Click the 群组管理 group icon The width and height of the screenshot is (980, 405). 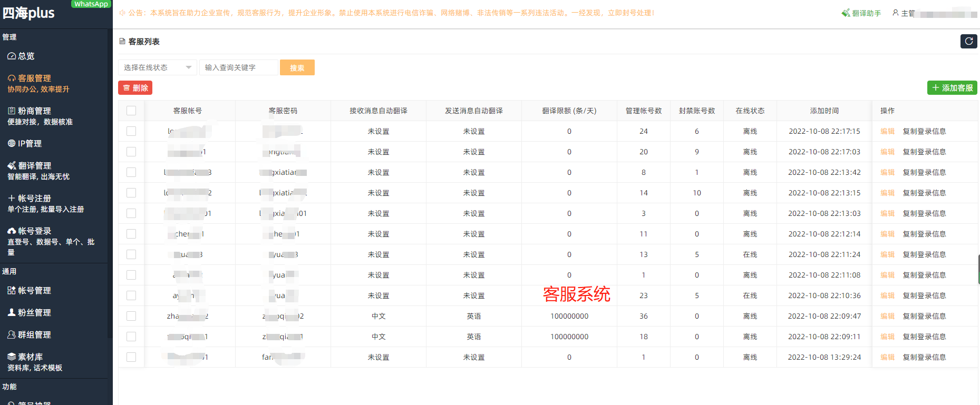point(12,334)
